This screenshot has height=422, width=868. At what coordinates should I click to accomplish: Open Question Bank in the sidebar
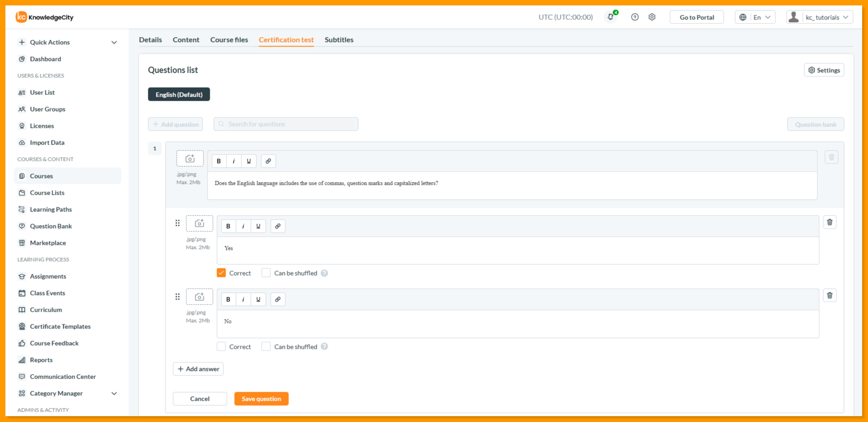(x=51, y=226)
